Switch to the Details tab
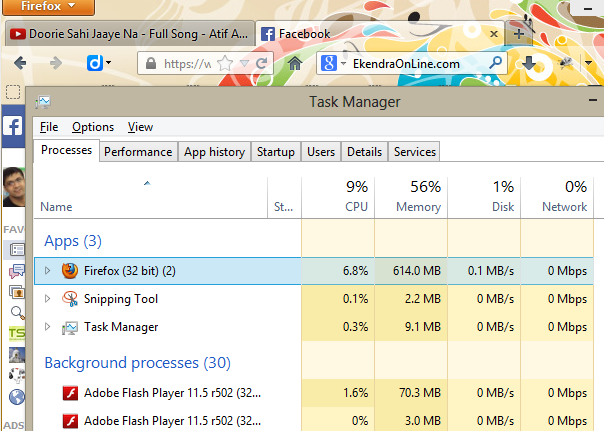 point(364,152)
